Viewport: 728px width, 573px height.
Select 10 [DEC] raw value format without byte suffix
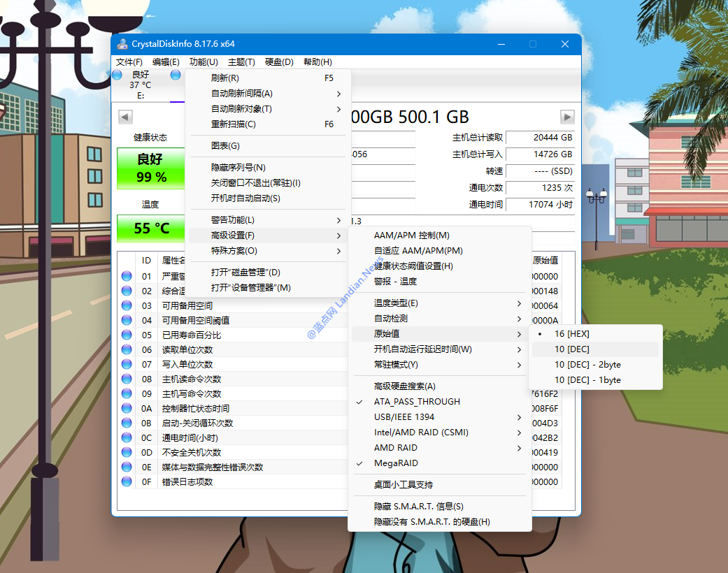coord(595,349)
